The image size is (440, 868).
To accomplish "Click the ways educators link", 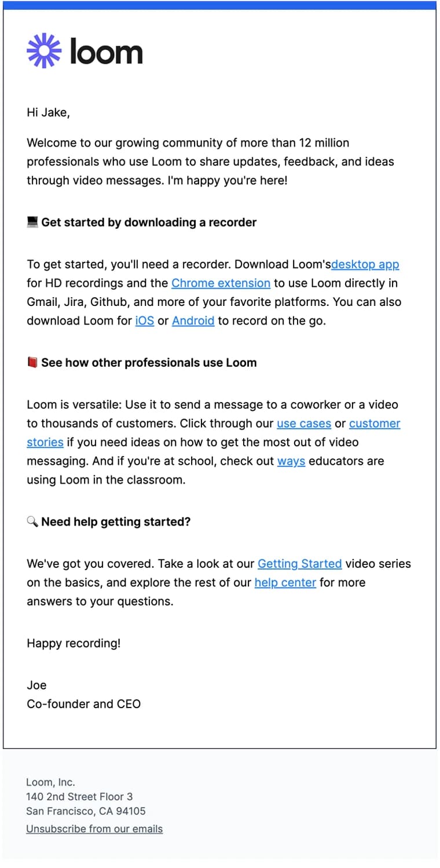I will pos(291,461).
